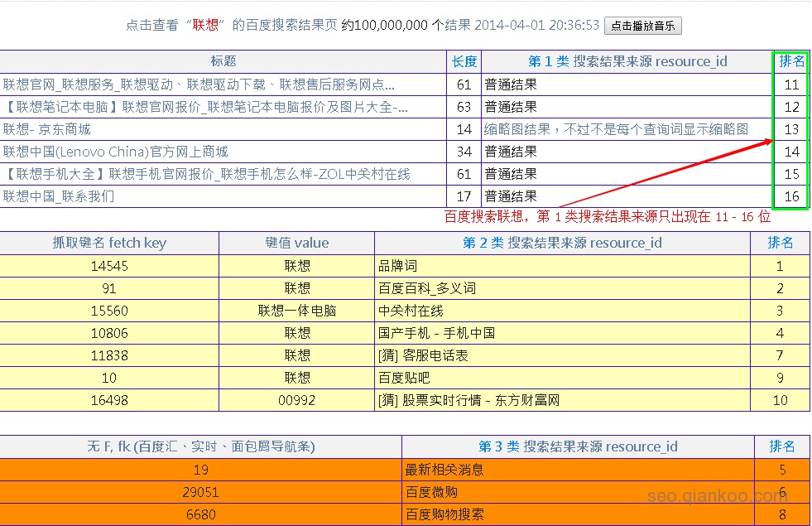Select the 百度购物搜索 source cell
The width and height of the screenshot is (812, 526).
point(578,514)
